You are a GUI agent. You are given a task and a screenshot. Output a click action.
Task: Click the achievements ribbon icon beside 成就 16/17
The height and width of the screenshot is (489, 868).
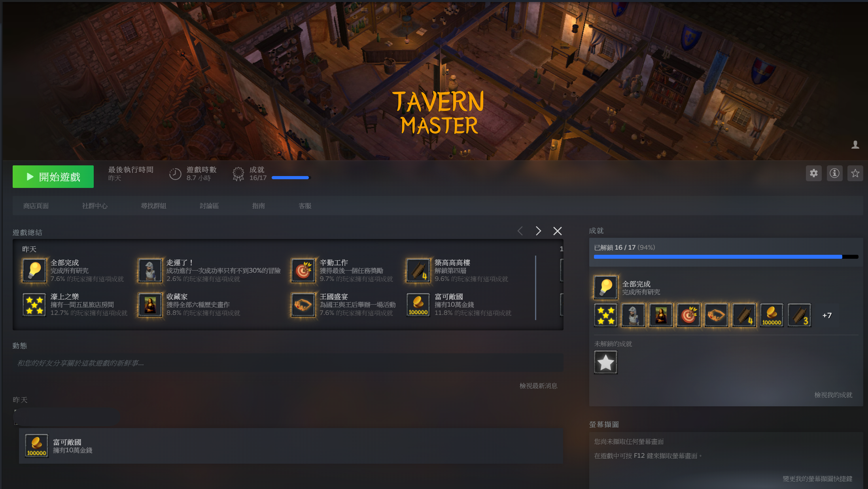pos(238,174)
